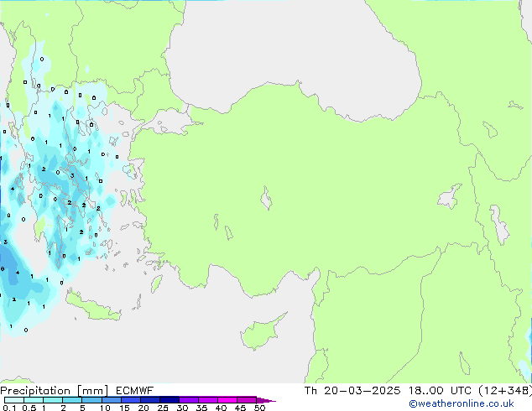Click the 'Precipitation [mm]' title label
Image resolution: width=532 pixels, height=411 pixels.
54,391
